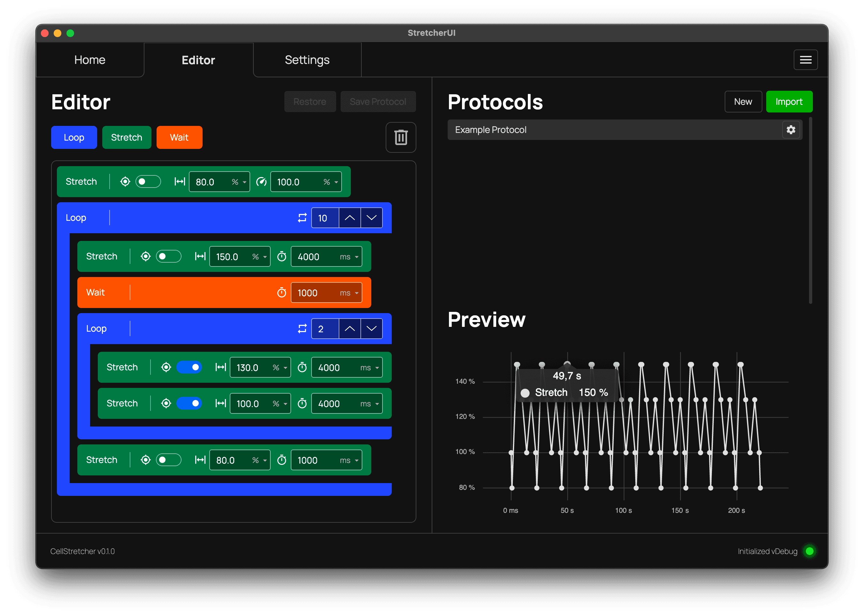The image size is (864, 616).
Task: Click target icon in 130.0% Stretch row
Action: coord(166,367)
